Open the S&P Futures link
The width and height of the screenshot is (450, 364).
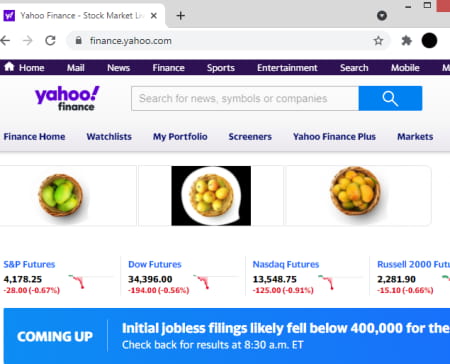[x=29, y=264]
